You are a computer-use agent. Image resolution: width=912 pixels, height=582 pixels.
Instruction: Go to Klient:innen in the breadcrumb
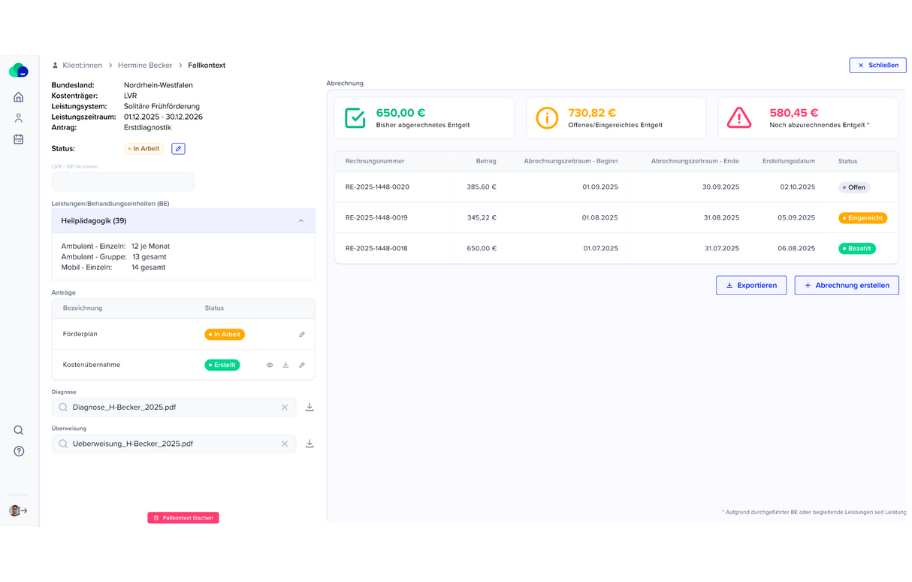(81, 65)
